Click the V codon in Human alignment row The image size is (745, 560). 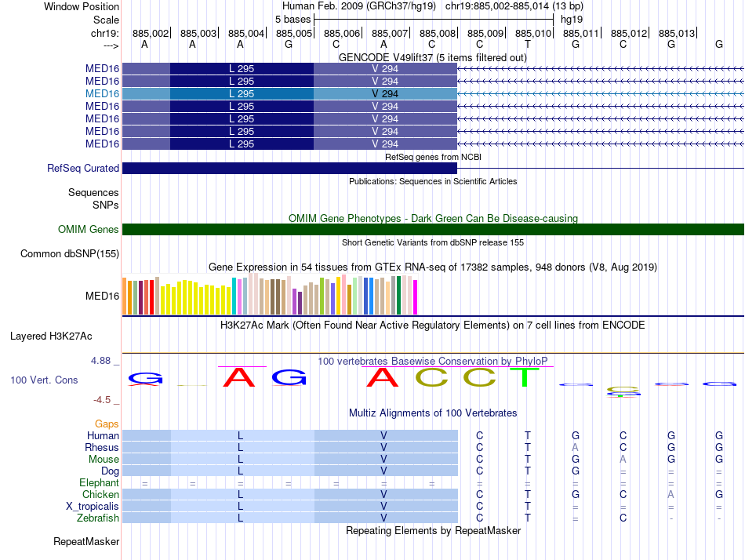pyautogui.click(x=383, y=435)
